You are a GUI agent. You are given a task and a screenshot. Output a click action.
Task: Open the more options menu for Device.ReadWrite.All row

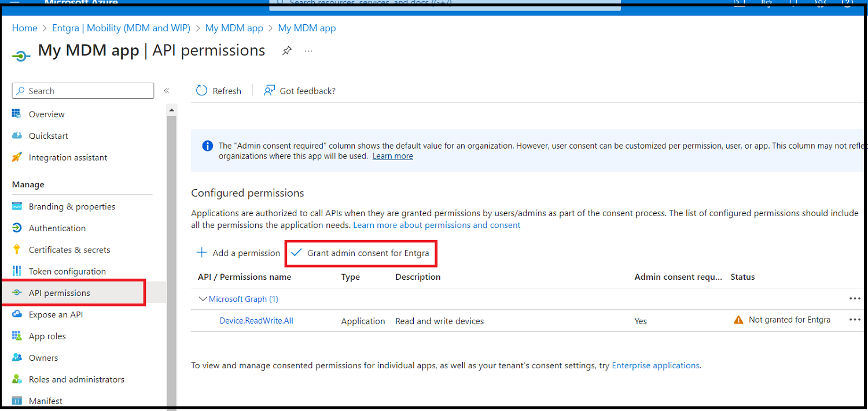pos(855,320)
